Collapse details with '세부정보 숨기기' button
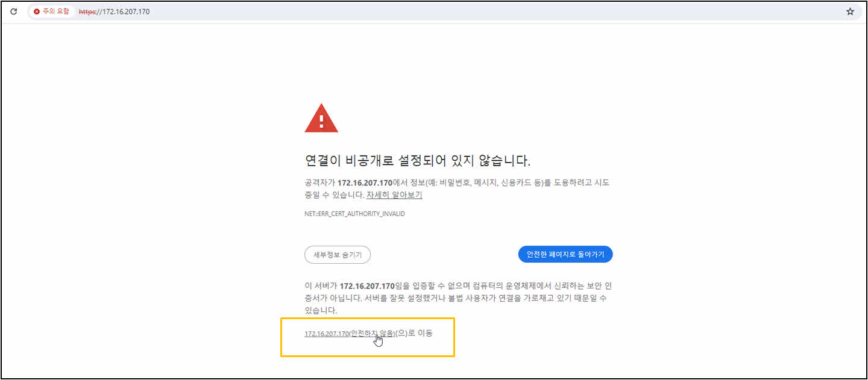868x380 pixels. click(x=338, y=255)
